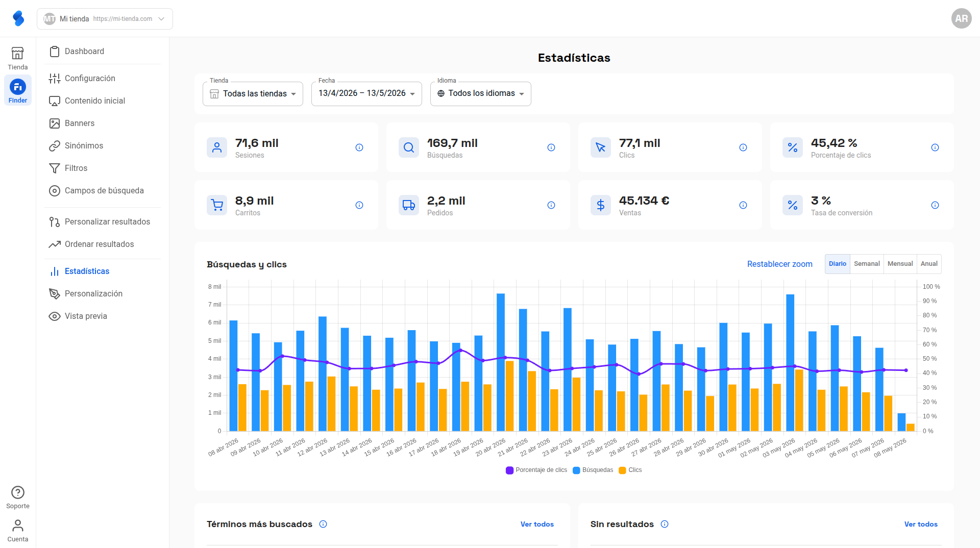Show info for Clics card

pyautogui.click(x=743, y=147)
